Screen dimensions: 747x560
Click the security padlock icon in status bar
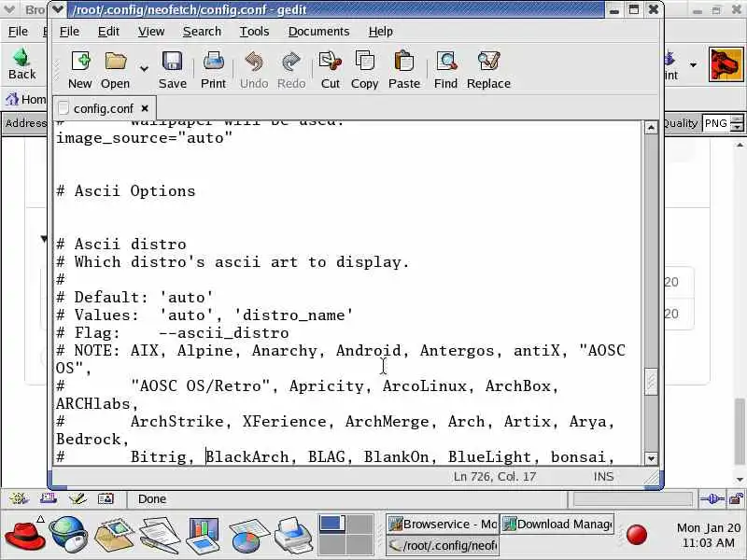click(x=737, y=498)
